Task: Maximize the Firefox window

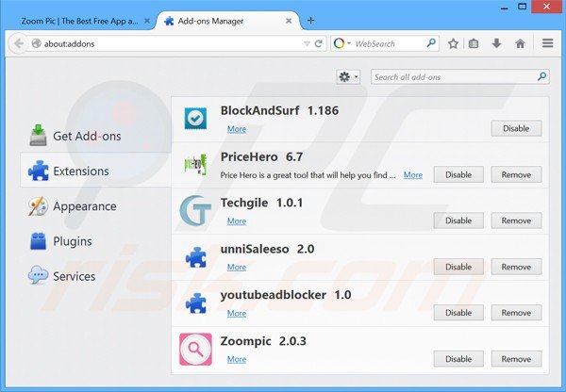Action: [x=522, y=7]
